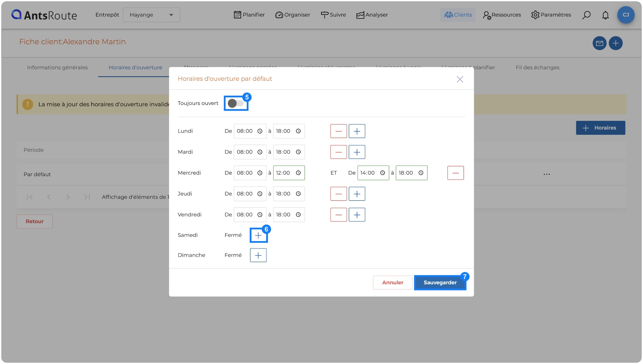This screenshot has width=643, height=364.
Task: Go to next page of results
Action: [x=68, y=197]
